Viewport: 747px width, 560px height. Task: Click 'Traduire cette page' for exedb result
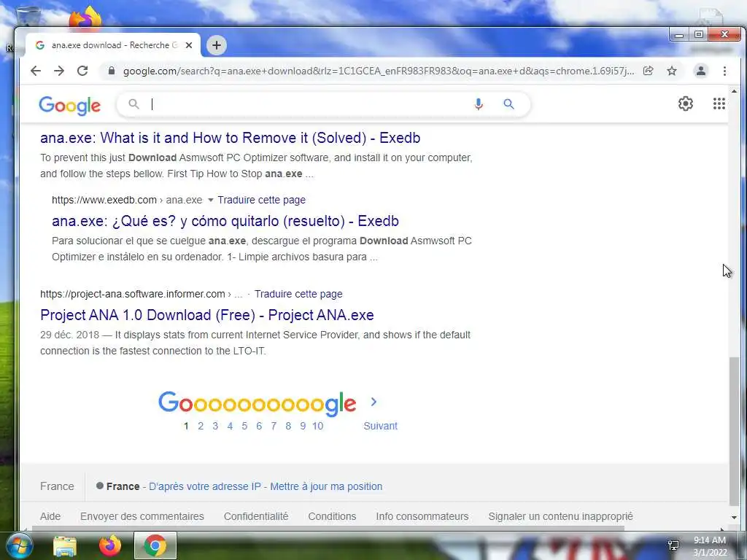click(262, 200)
